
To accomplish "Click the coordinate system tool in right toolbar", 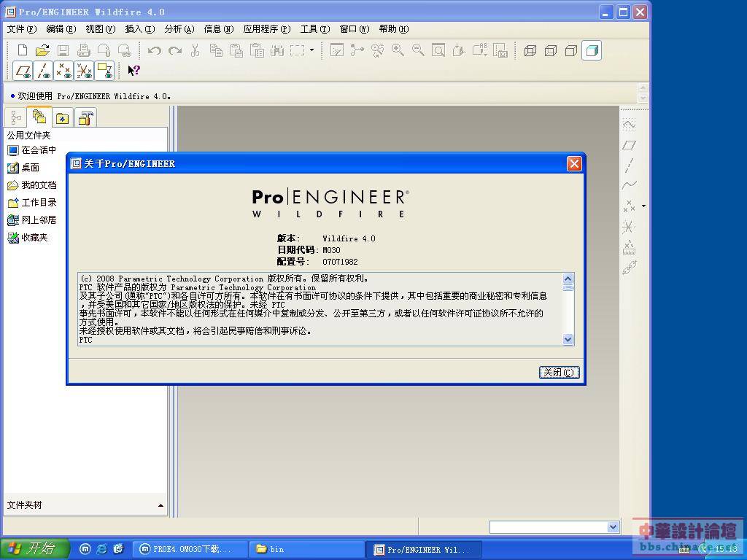I will [629, 227].
